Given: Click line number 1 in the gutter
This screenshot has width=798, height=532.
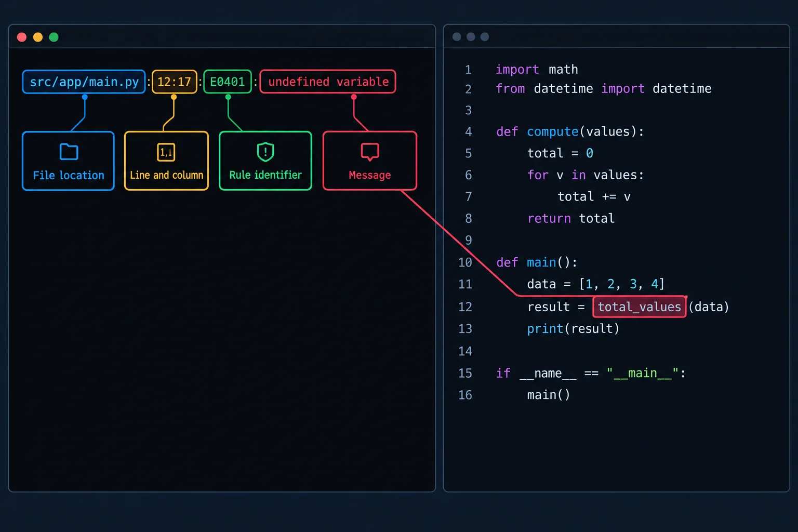Looking at the screenshot, I should click(x=468, y=70).
